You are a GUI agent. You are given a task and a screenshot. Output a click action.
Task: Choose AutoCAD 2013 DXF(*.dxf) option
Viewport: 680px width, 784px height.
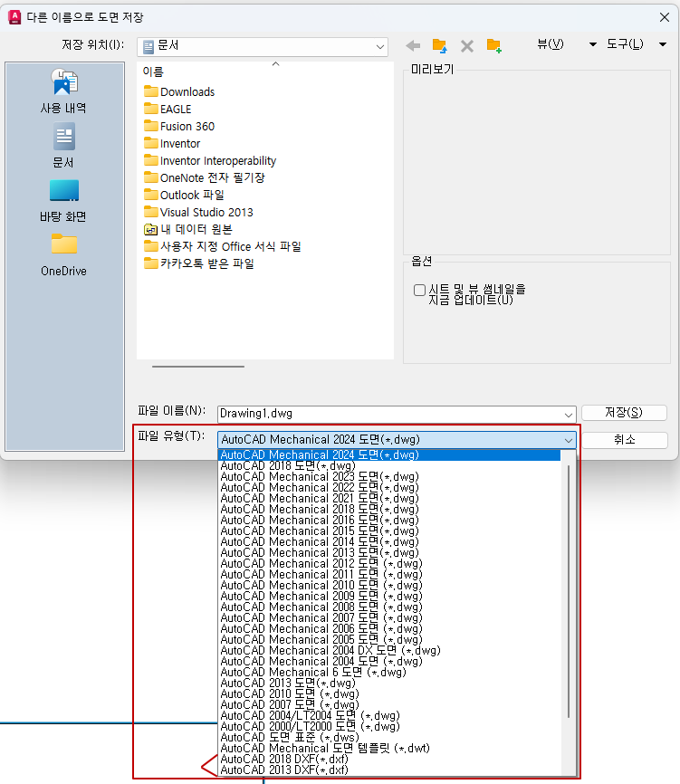pyautogui.click(x=389, y=770)
